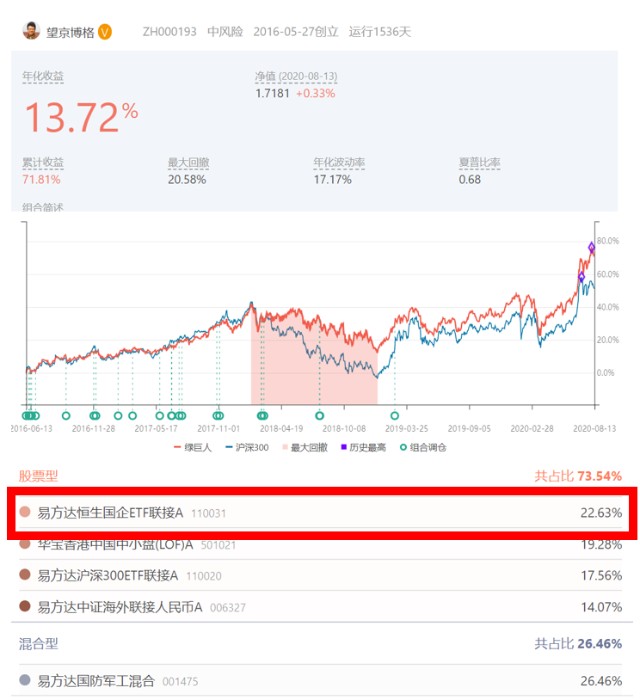Select the 股票型 category header
The height and width of the screenshot is (700, 640).
(39, 476)
